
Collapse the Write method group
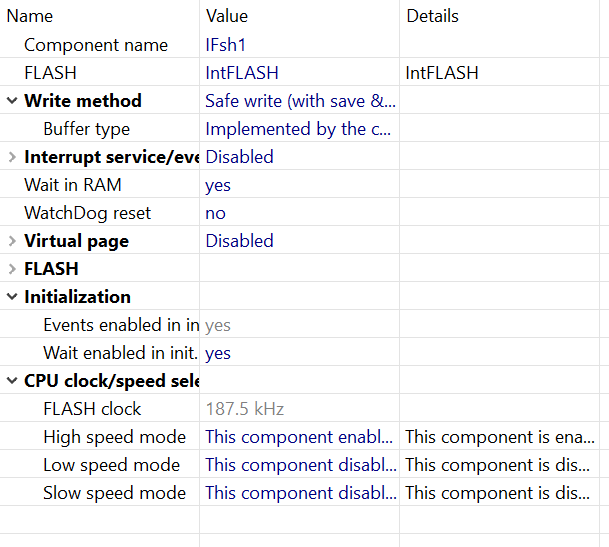[12, 101]
